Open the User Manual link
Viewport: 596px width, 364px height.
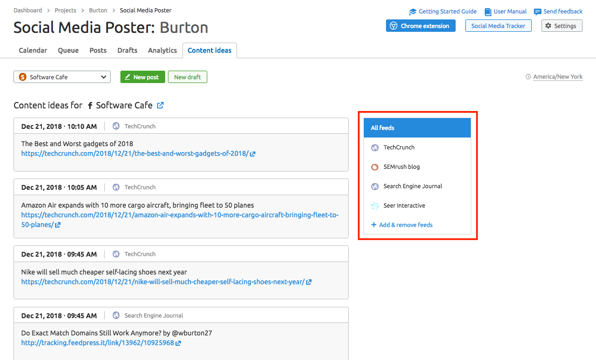point(510,11)
